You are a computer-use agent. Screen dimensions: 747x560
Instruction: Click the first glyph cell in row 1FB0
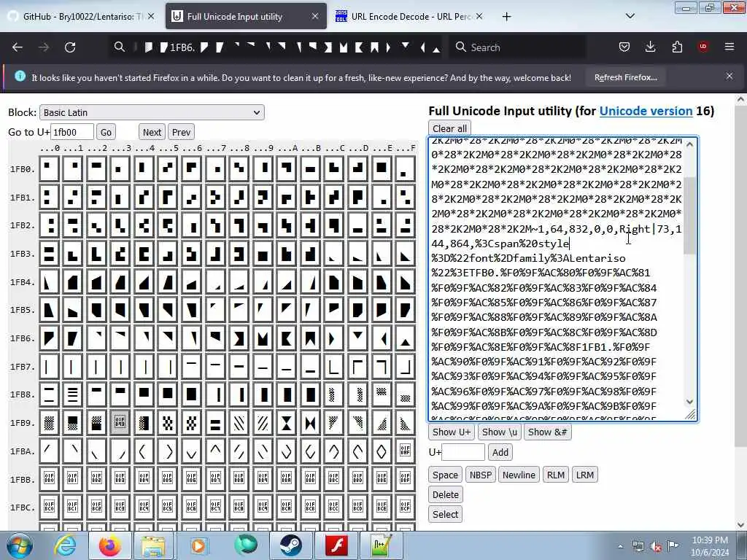[x=49, y=168]
